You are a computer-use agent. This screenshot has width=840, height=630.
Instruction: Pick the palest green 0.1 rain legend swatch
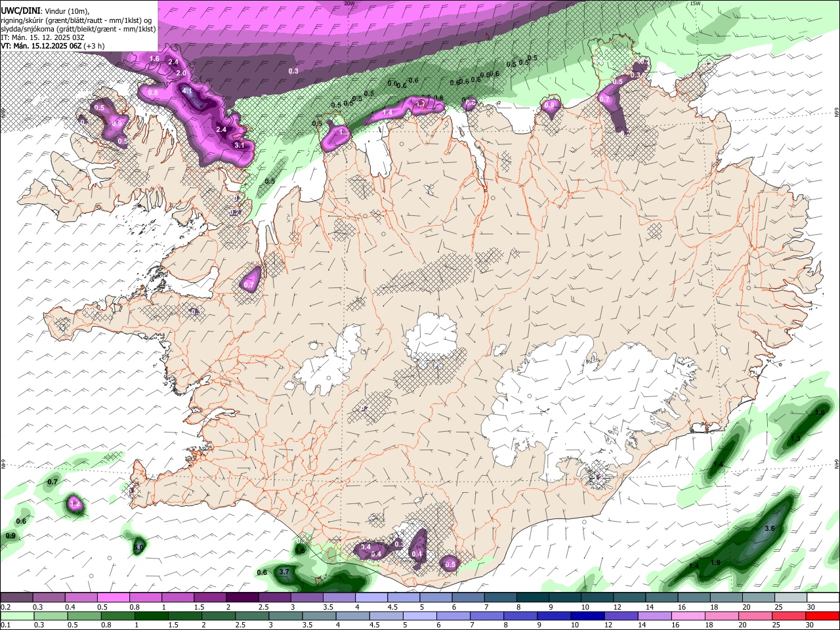click(16, 616)
